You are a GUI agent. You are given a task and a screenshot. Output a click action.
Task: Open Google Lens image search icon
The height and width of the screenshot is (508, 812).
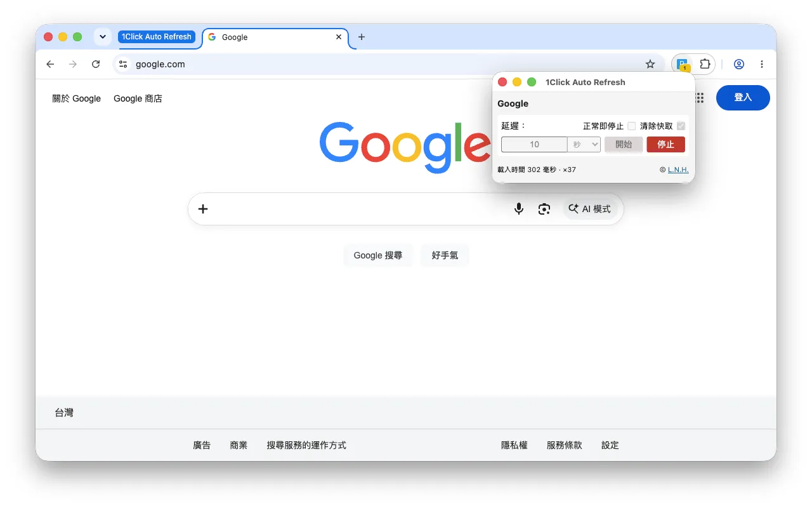544,209
